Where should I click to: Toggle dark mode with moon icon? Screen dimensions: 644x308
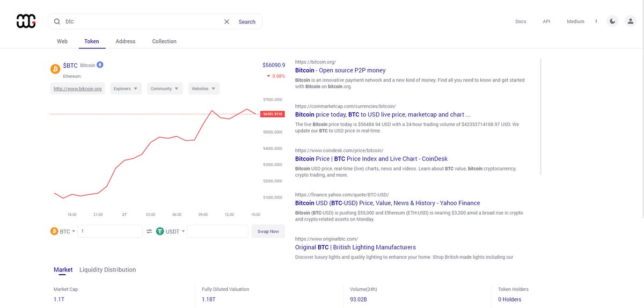coord(612,21)
